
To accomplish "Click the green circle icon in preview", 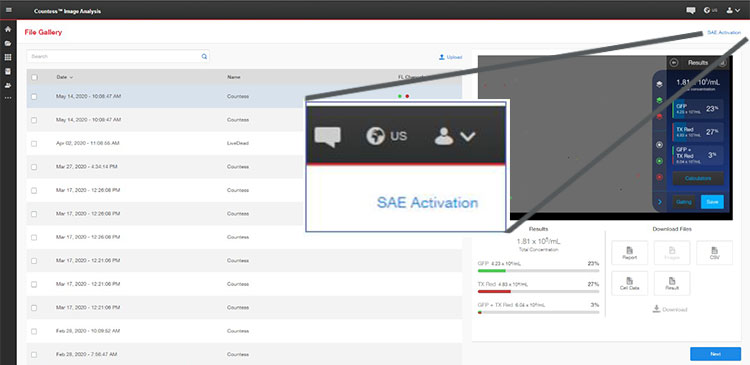I will pos(660,161).
